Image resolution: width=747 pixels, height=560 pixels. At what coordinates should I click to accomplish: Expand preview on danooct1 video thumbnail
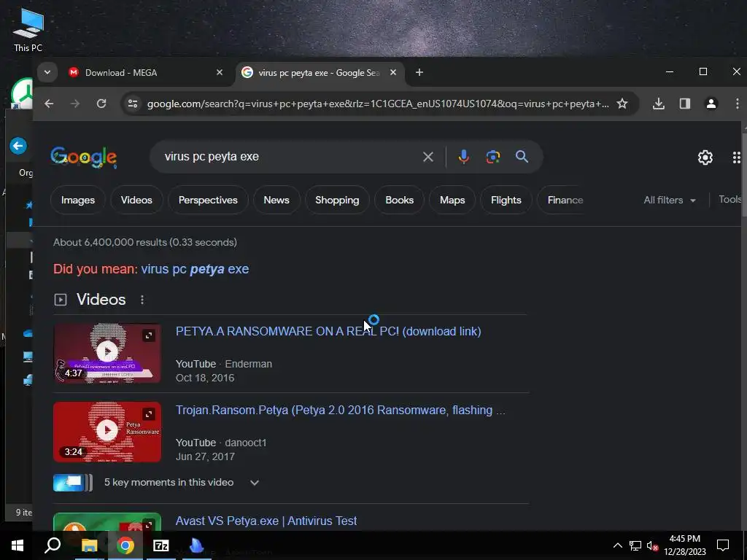pyautogui.click(x=149, y=414)
